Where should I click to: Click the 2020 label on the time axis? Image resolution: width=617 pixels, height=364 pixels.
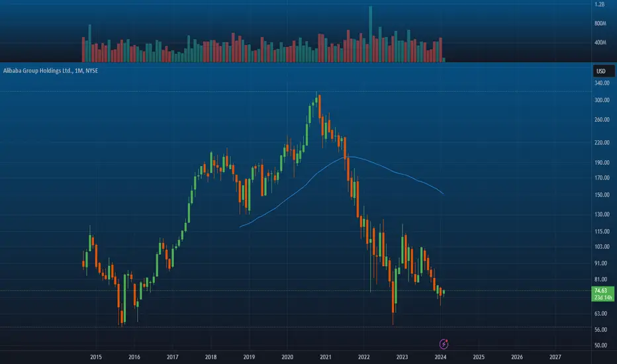pos(287,357)
